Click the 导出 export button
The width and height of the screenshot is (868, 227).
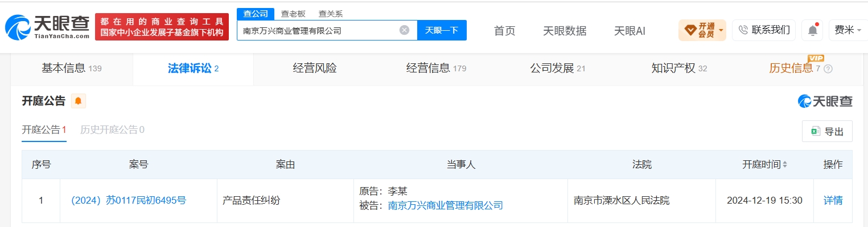tap(827, 131)
